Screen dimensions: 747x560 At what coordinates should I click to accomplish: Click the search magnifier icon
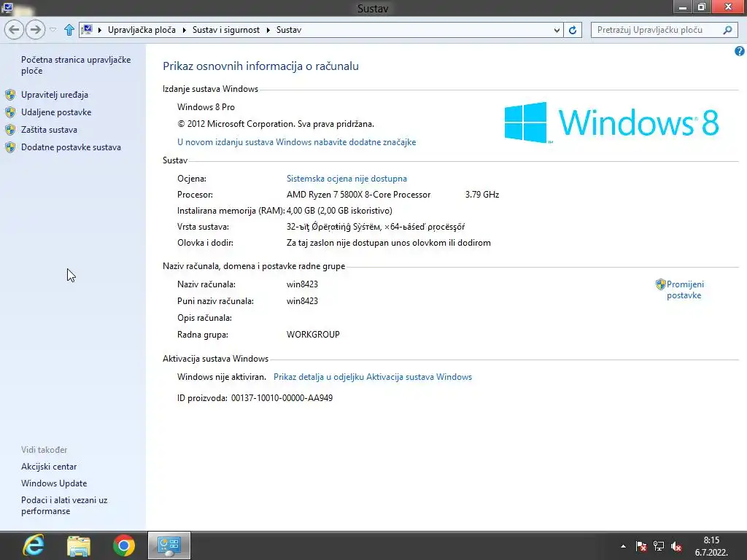point(727,30)
